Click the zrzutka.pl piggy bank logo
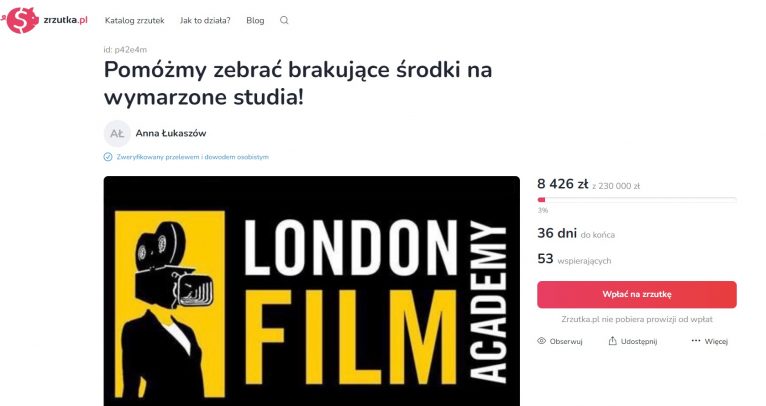The image size is (766, 406). point(20,20)
